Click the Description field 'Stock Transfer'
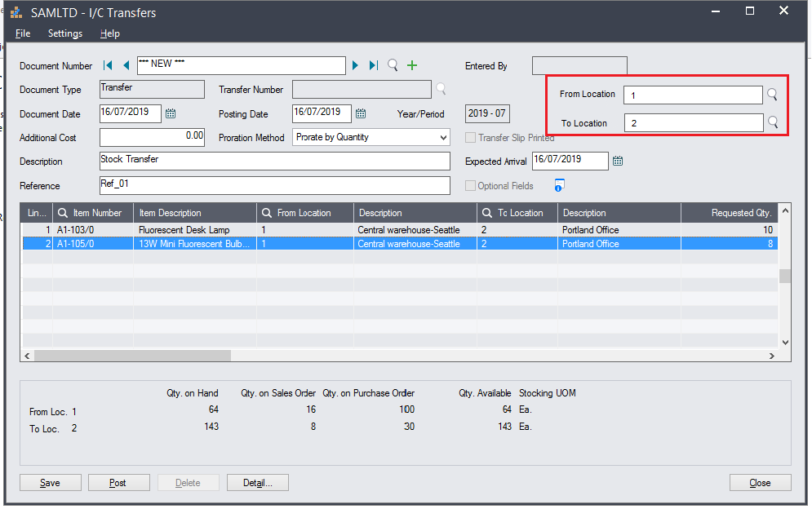 pyautogui.click(x=274, y=161)
